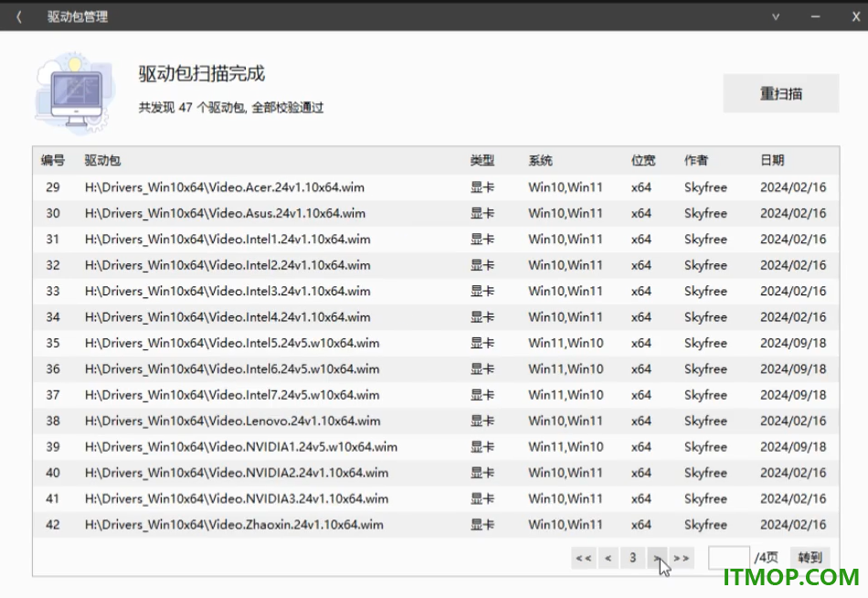Click Win11,Win10 system cell in row 36

point(566,369)
